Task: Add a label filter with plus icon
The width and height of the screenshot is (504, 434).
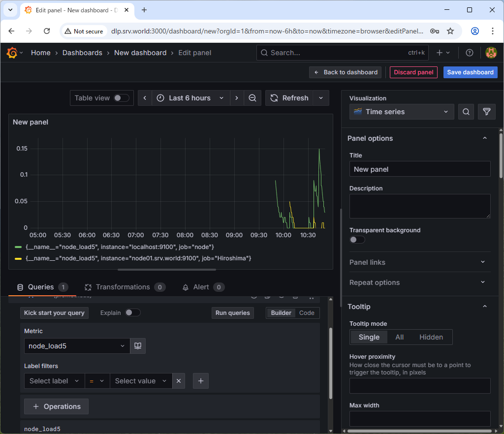Action: tap(201, 381)
